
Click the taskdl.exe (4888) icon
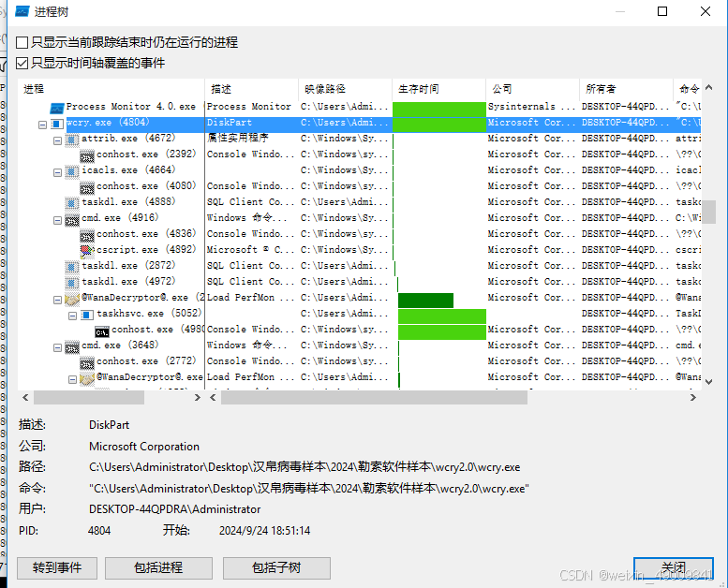(x=72, y=203)
